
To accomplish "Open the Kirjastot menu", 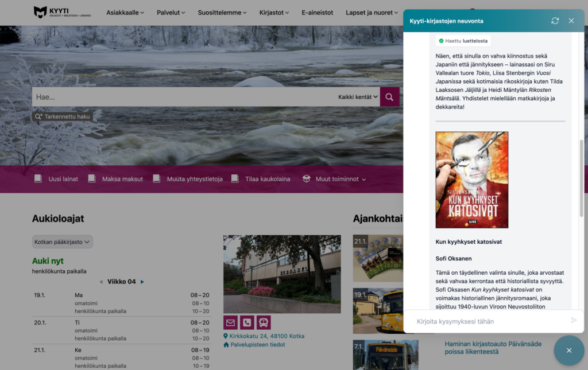I will [274, 12].
